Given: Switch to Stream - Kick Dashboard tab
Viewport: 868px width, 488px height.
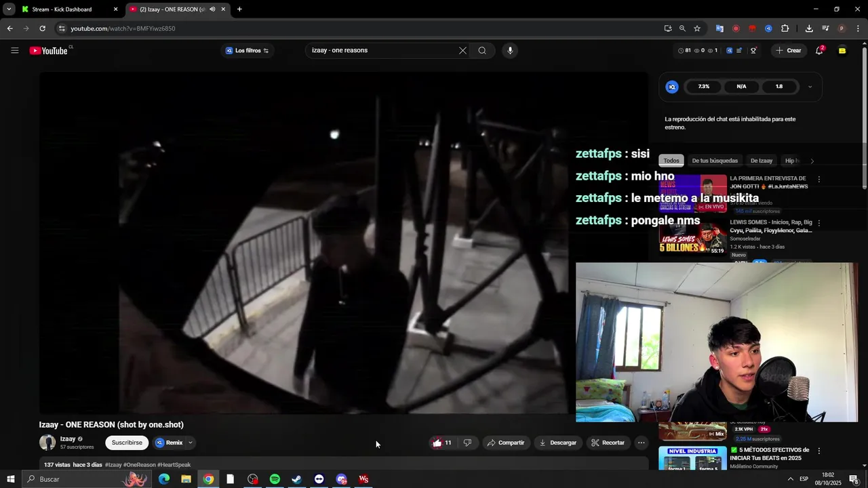Looking at the screenshot, I should pyautogui.click(x=68, y=9).
